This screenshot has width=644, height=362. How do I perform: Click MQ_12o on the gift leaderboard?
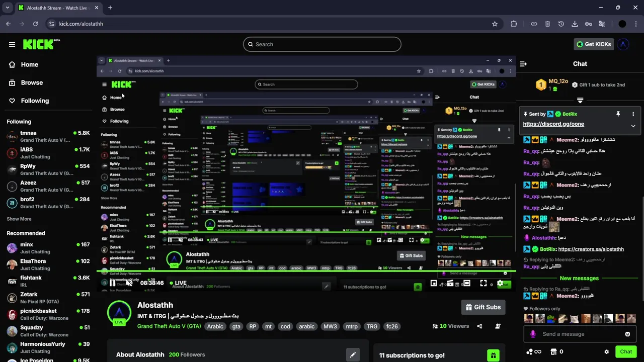coord(558,81)
